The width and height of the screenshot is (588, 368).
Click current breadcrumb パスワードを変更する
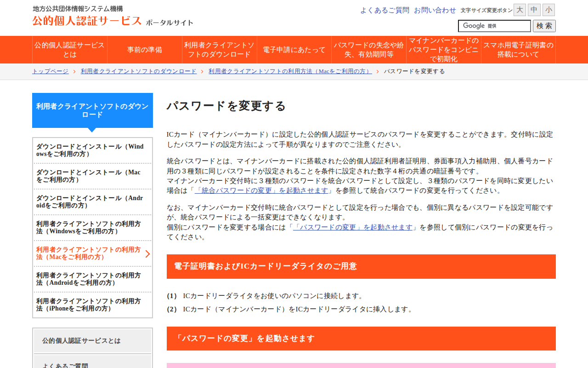414,71
